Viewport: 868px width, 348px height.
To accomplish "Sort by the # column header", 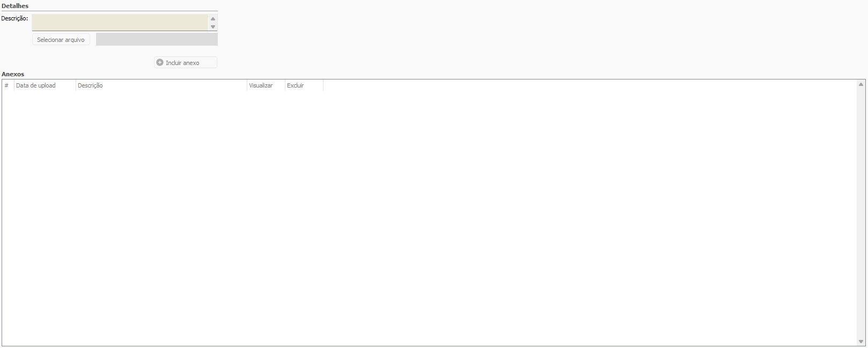I will (x=6, y=85).
